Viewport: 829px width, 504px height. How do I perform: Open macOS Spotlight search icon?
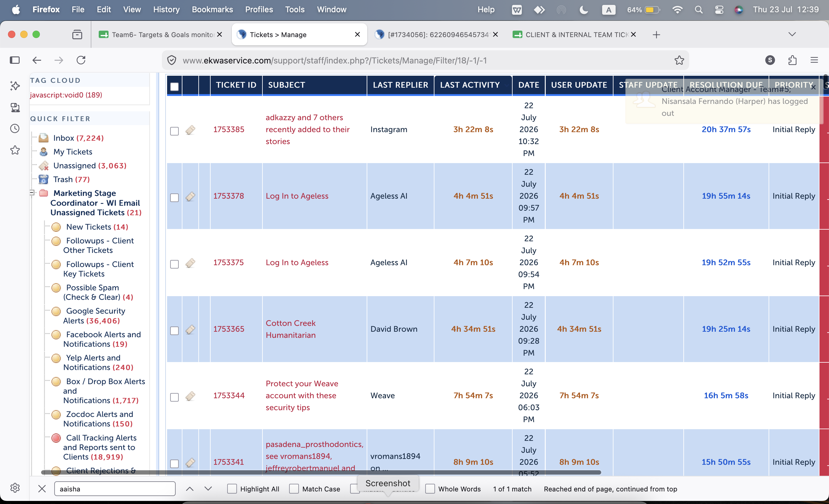tap(698, 10)
